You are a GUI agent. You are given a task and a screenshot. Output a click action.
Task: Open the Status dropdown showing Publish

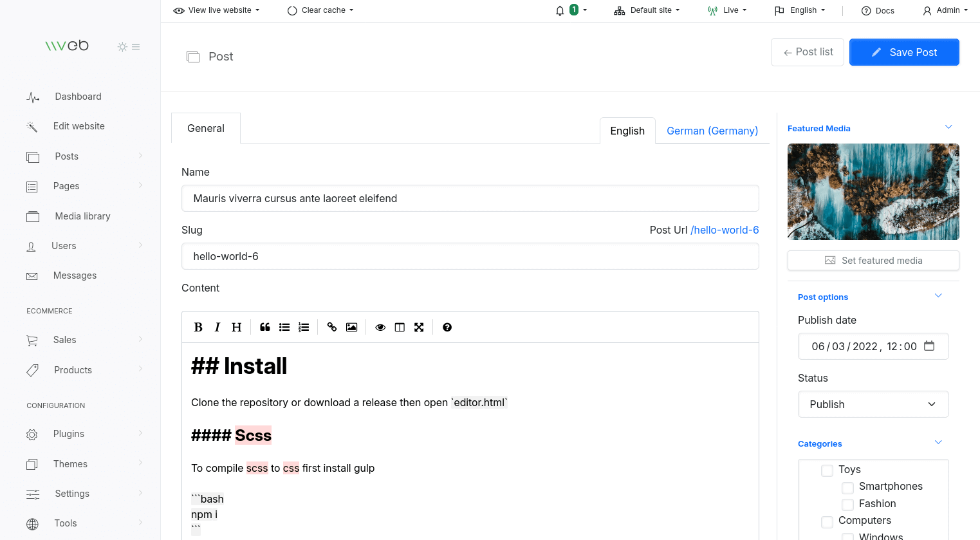(873, 404)
